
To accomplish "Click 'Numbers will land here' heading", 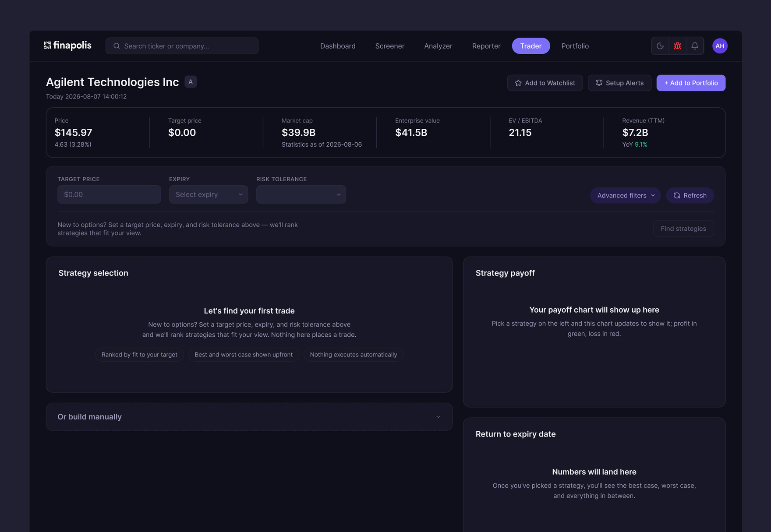I will pos(594,472).
